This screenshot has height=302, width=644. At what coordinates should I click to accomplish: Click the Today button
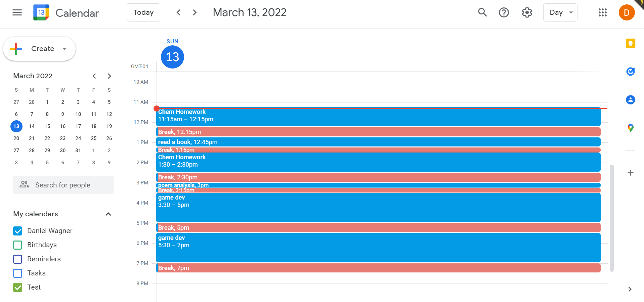click(143, 12)
